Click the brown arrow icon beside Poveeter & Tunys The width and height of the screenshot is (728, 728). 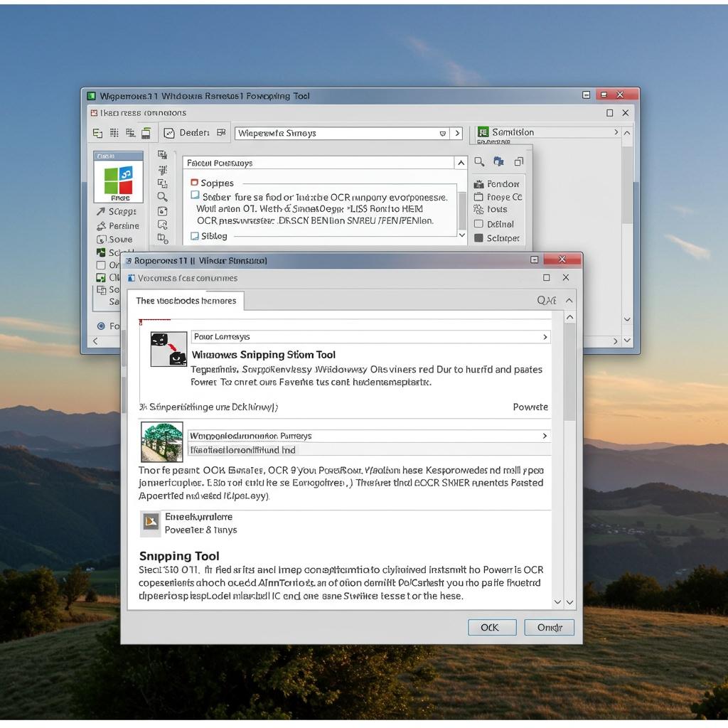click(151, 523)
